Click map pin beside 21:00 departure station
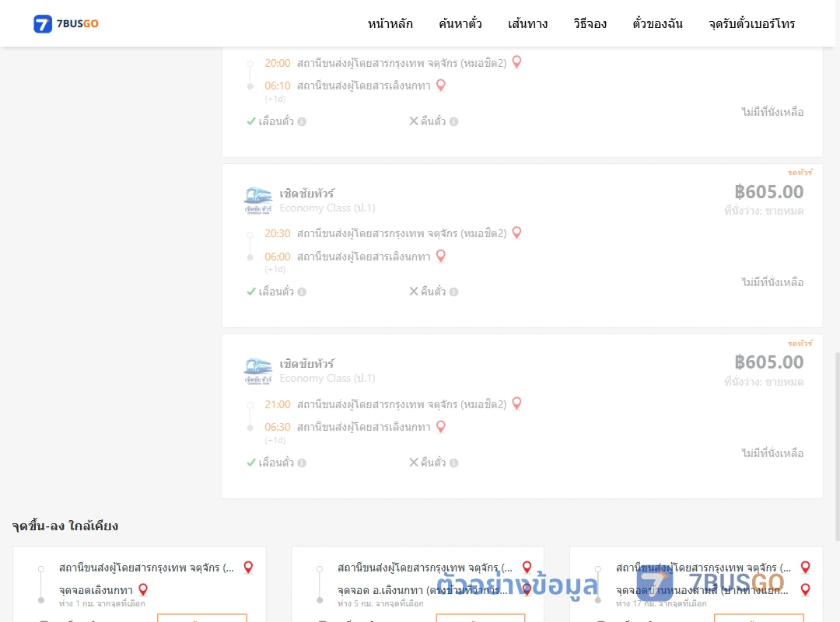Screen dimensions: 840x622 click(517, 404)
